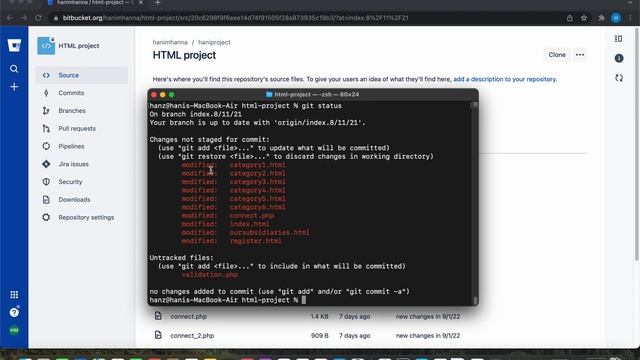
Task: Click the Pull requests icon
Action: [x=46, y=129]
